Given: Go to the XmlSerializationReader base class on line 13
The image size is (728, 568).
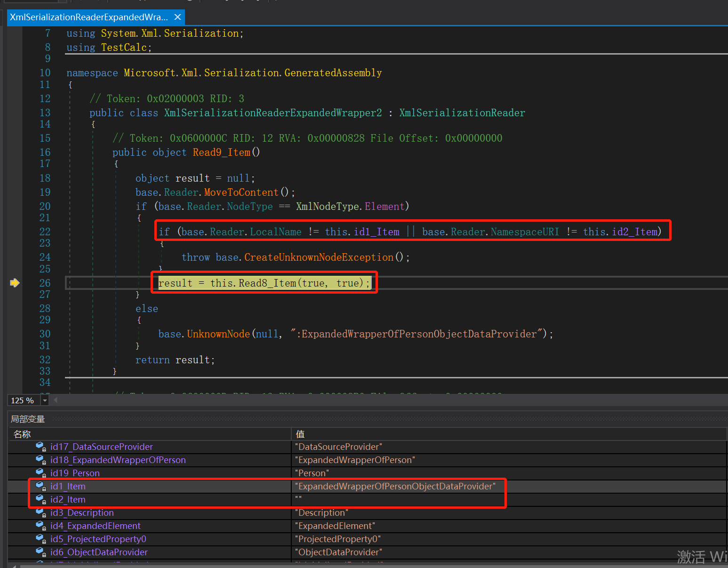Looking at the screenshot, I should point(462,113).
